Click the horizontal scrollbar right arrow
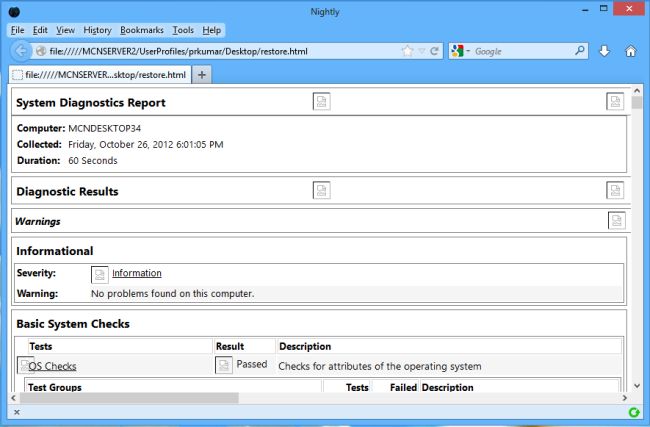 tap(625, 398)
